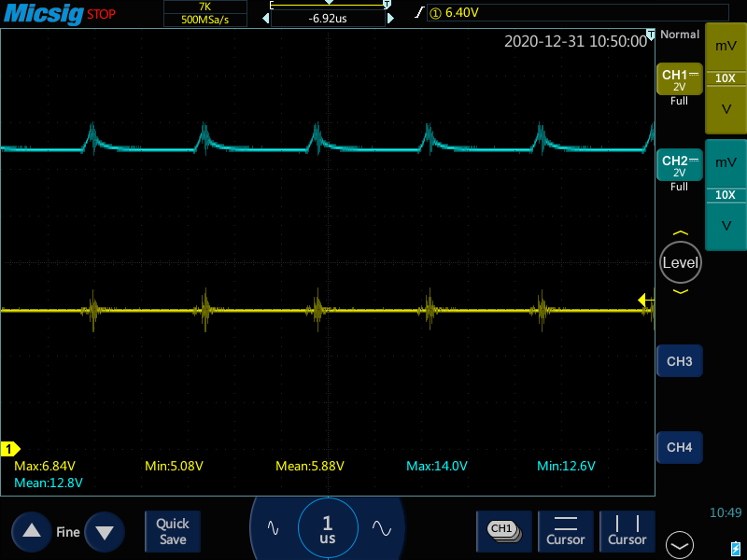
Task: Tap the Fine down arrow button
Action: (105, 531)
